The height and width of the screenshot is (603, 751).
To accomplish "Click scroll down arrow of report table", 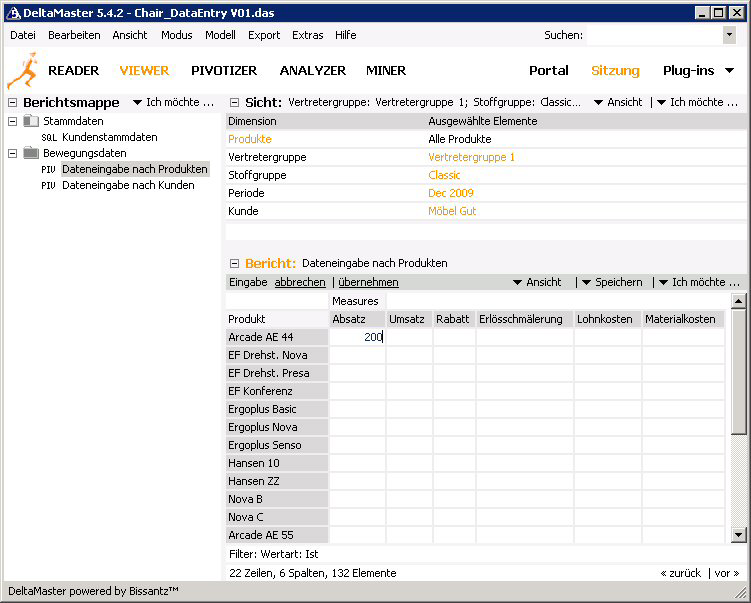I will 738,535.
